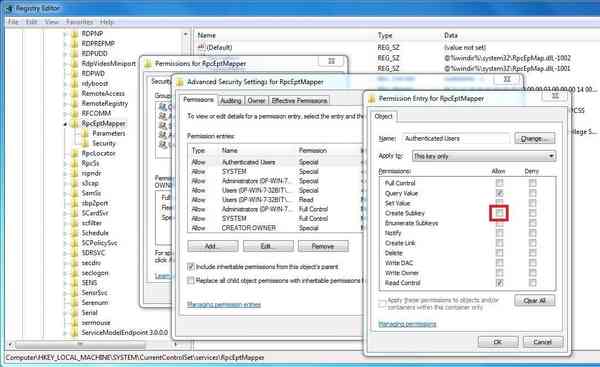Expand the RemoteAccess tree node
The image size is (600, 367).
(x=65, y=93)
